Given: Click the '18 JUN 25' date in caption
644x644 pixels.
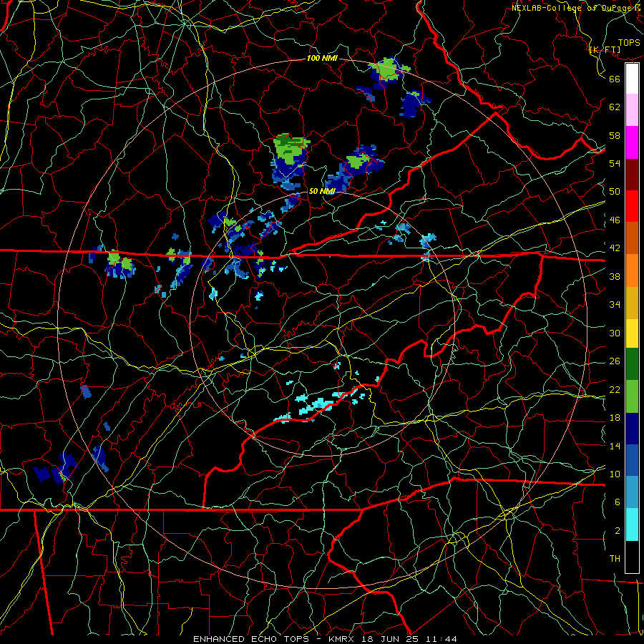Looking at the screenshot, I should tap(390, 639).
